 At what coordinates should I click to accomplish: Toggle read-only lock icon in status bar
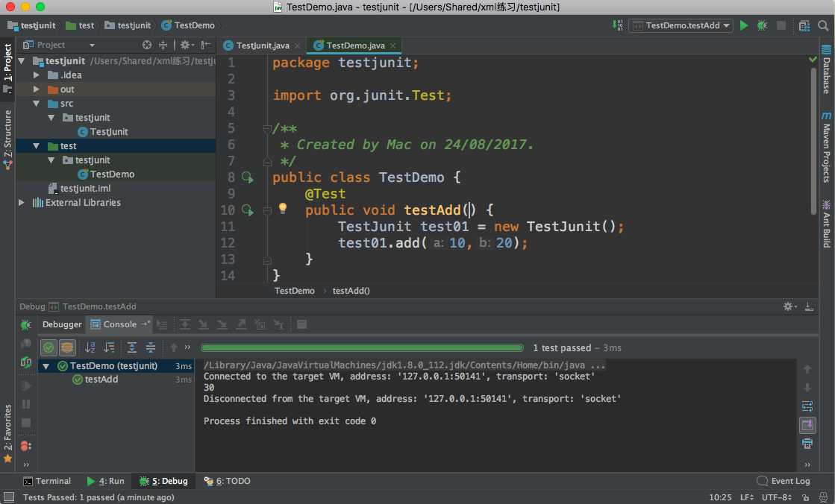[x=806, y=497]
